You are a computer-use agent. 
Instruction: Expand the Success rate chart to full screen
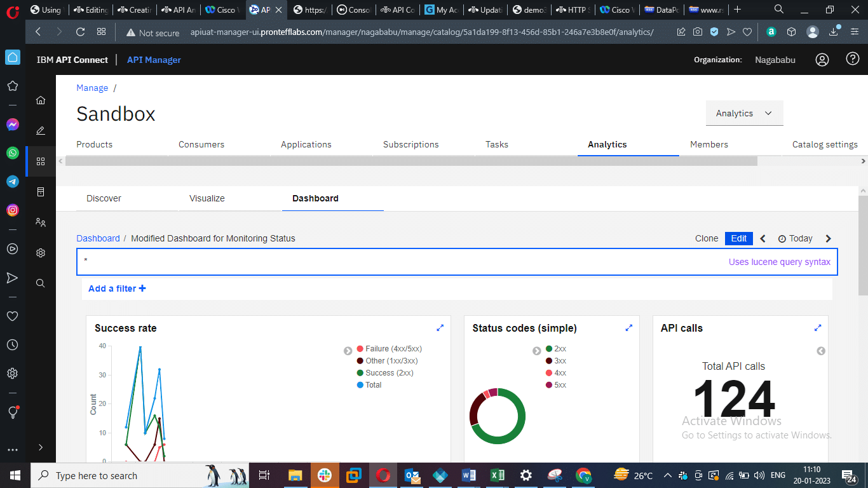coord(440,328)
